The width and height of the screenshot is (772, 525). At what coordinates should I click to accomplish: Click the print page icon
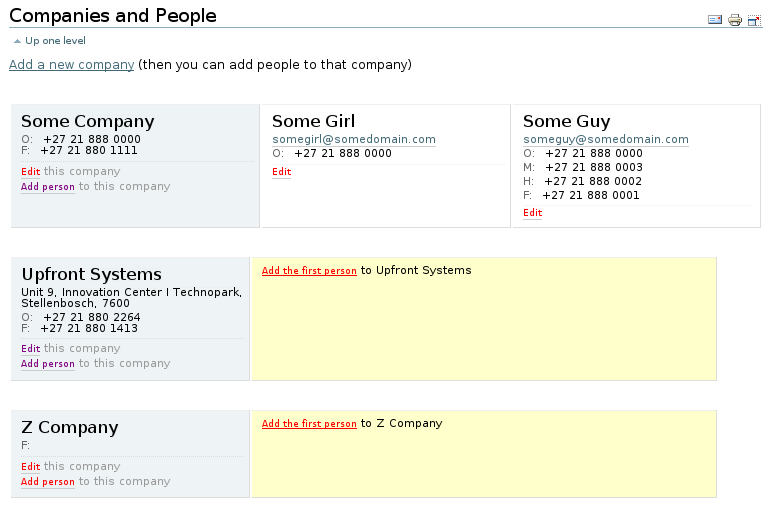[x=735, y=20]
